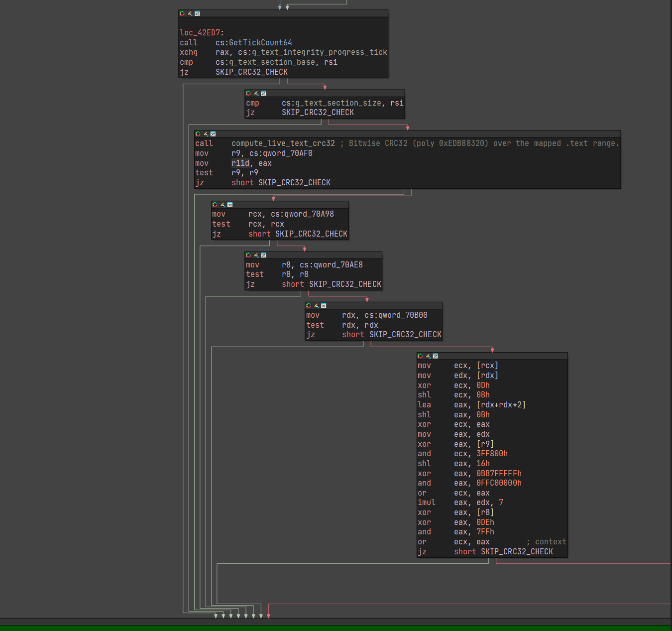This screenshot has width=672, height=631.
Task: Click the group-nodes icon on loc_42ED7 block
Action: coord(197,13)
